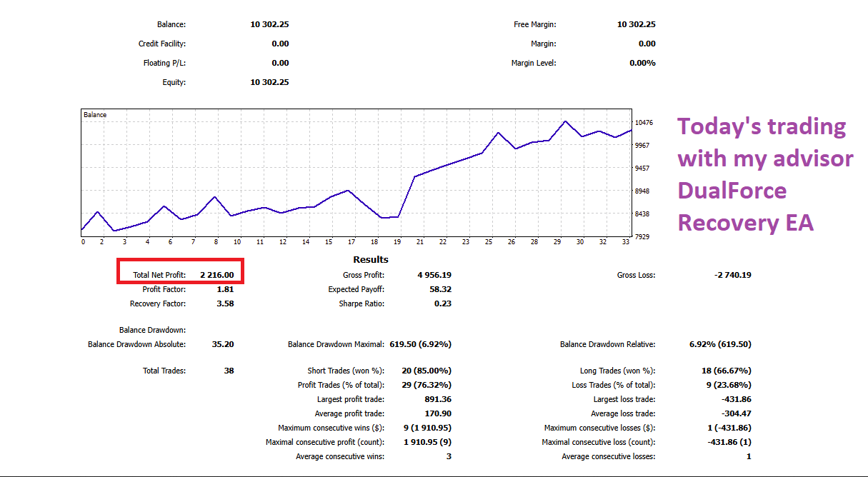Select Recovery Factor value 3.58
This screenshot has width=868, height=477.
[225, 303]
